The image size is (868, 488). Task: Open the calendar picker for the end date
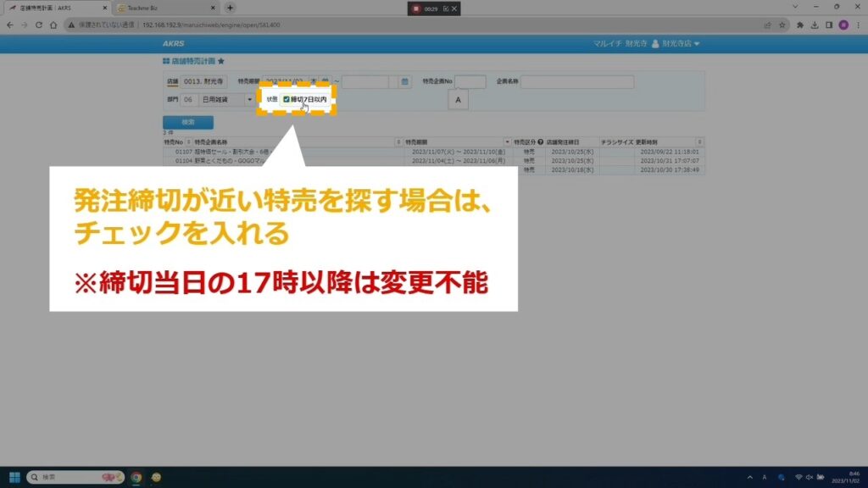[x=405, y=82]
